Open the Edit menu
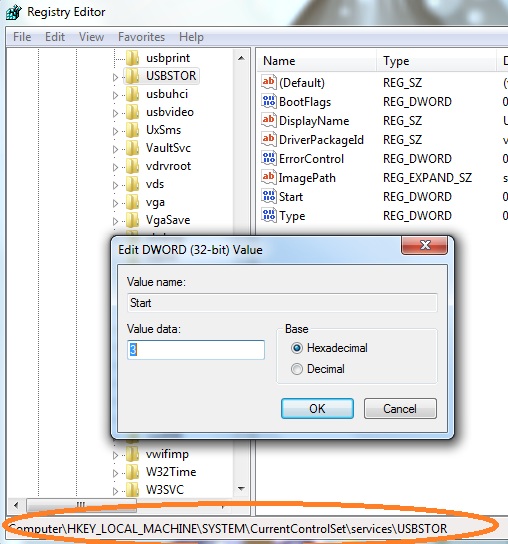This screenshot has width=508, height=544. [55, 37]
